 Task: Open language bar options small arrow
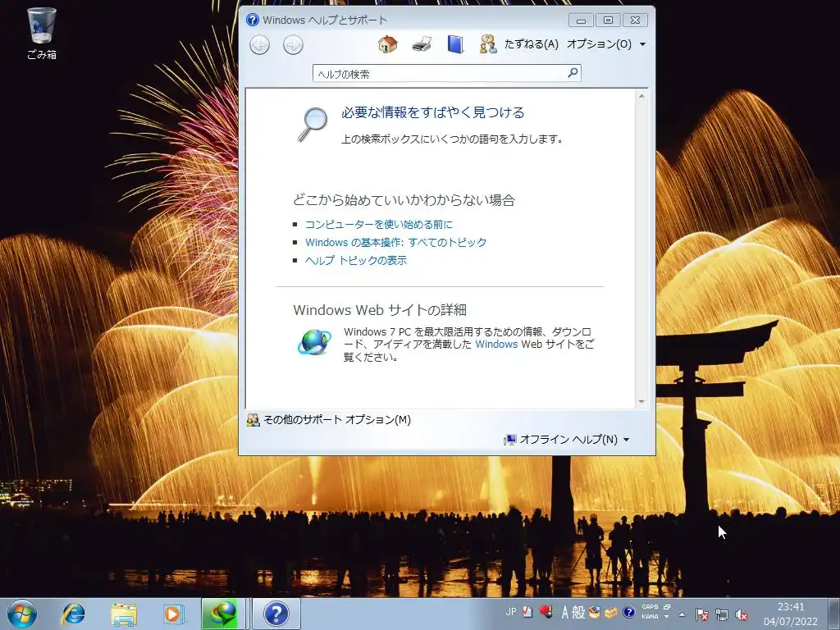pyautogui.click(x=667, y=618)
